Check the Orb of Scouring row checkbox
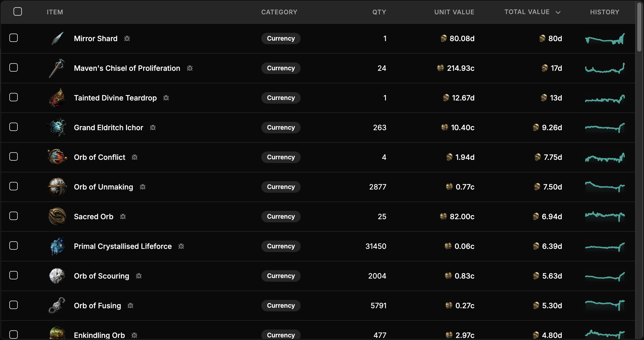The width and height of the screenshot is (644, 340). point(14,275)
